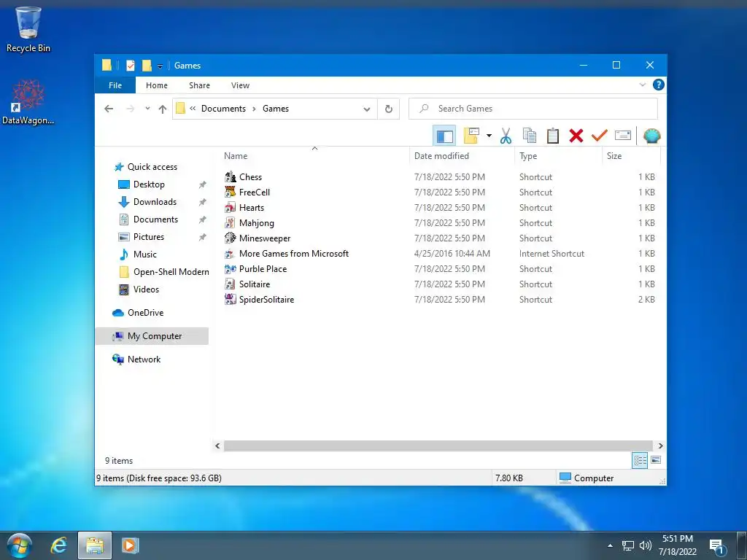This screenshot has width=747, height=560.
Task: Click the Paste clipboard icon
Action: coord(553,136)
